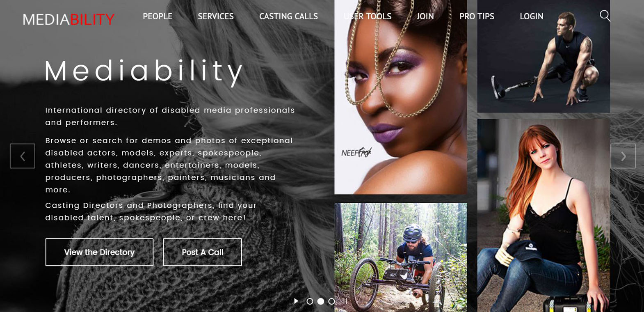644x312 pixels.
Task: Select the first slide indicator dot
Action: [x=310, y=301]
